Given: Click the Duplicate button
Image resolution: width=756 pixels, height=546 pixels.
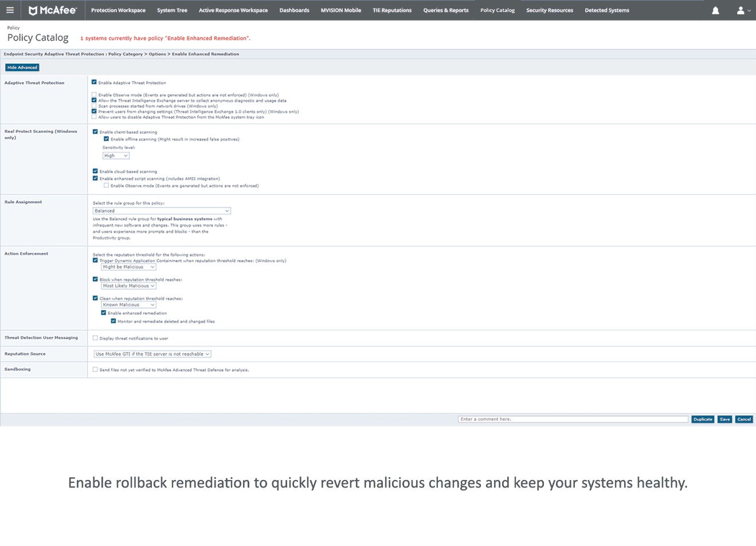Looking at the screenshot, I should coord(703,419).
